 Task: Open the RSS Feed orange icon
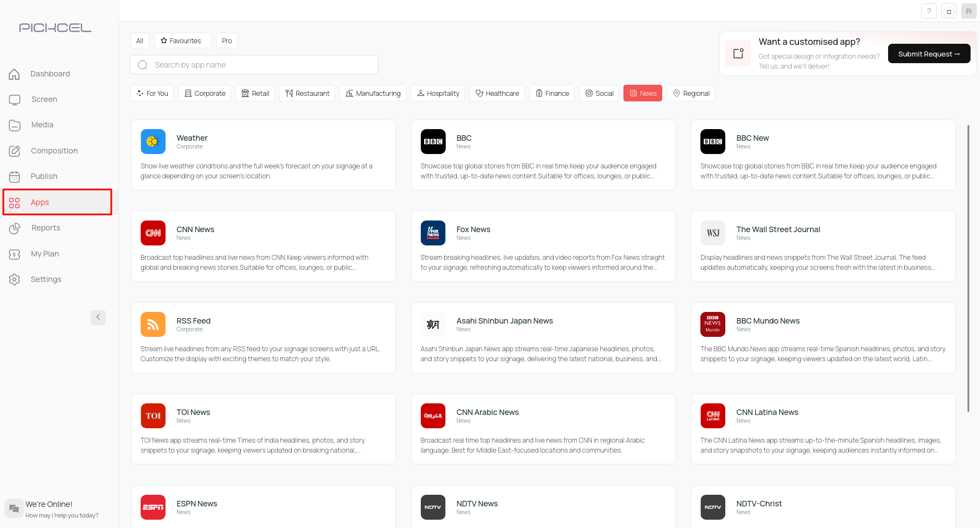point(153,325)
